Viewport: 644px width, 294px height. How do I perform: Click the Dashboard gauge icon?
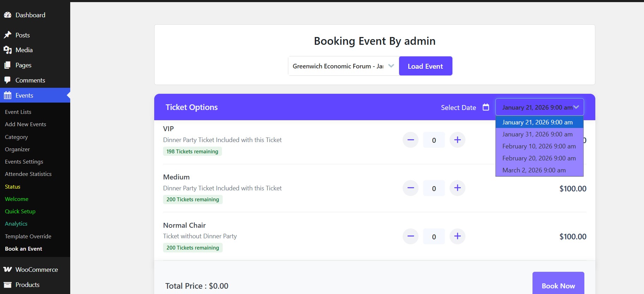[x=7, y=15]
